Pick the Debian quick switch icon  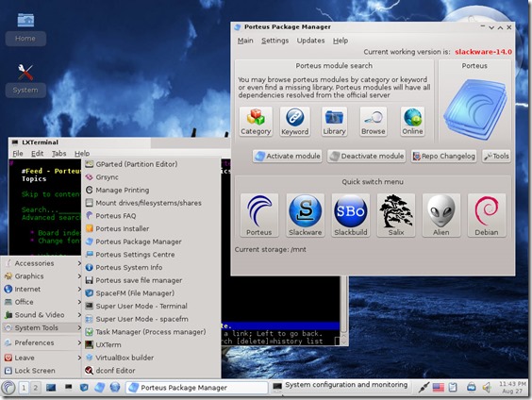tap(487, 215)
